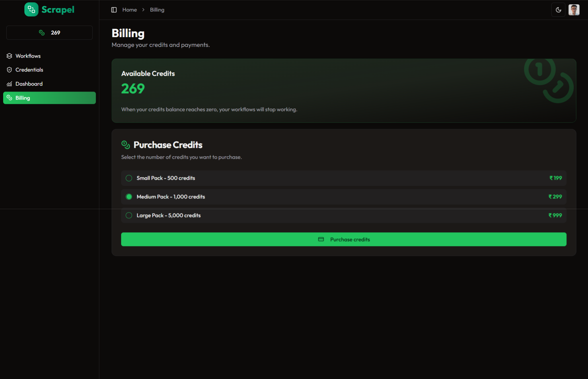Image resolution: width=588 pixels, height=379 pixels.
Task: Select Billing in the sidebar
Action: click(49, 98)
